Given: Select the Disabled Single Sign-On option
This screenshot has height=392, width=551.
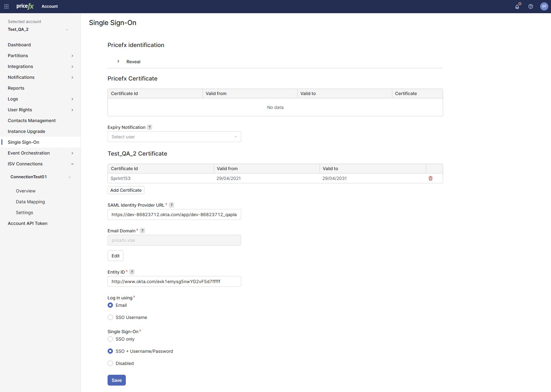Looking at the screenshot, I should (x=110, y=363).
